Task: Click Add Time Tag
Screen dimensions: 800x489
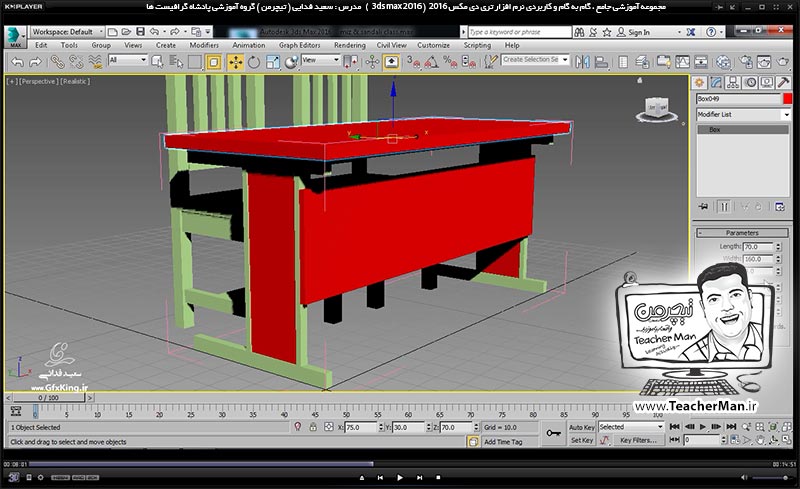Action: tap(503, 442)
